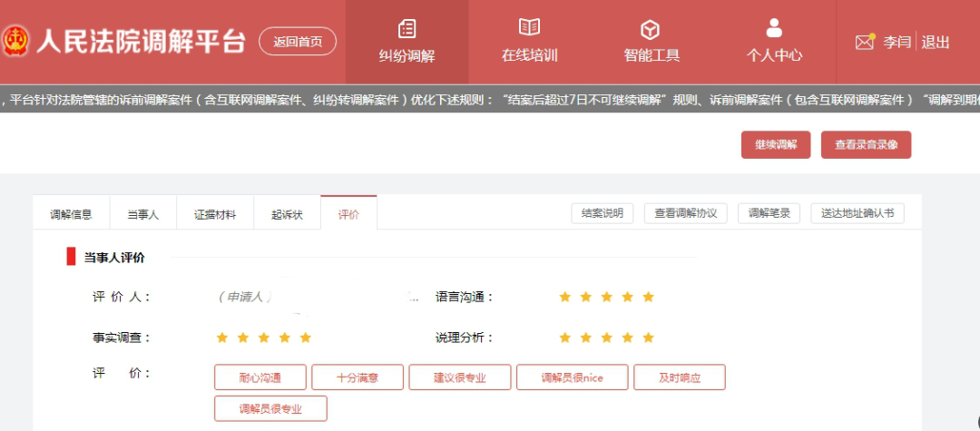Click the 继续调解 button
The width and height of the screenshot is (980, 431).
pyautogui.click(x=776, y=145)
